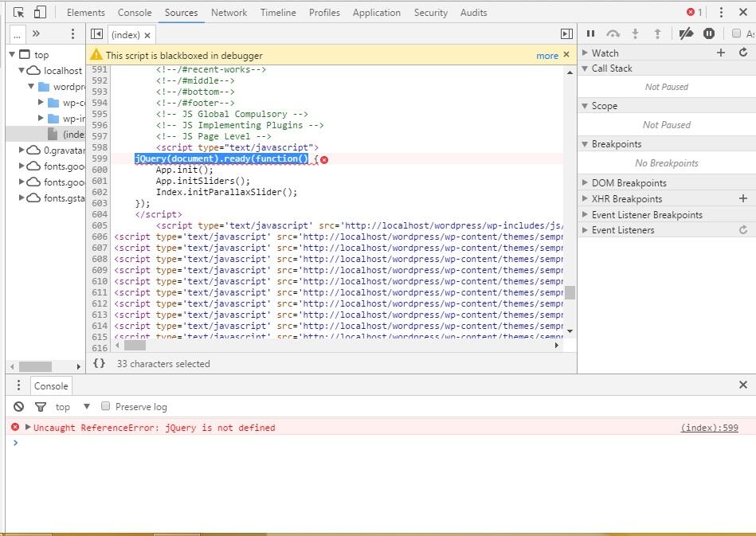
Task: Close the console drawer
Action: (743, 384)
